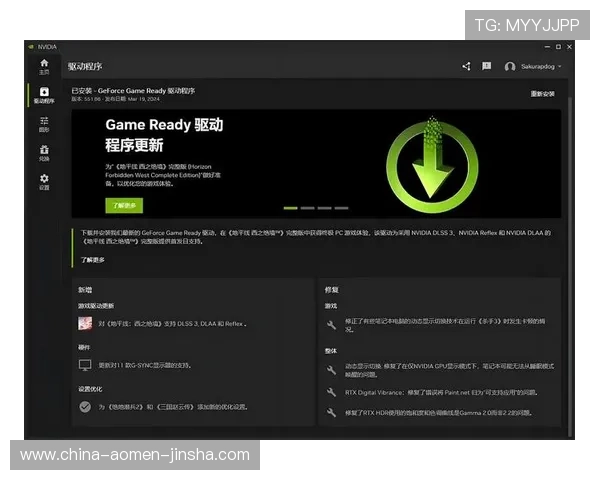Screen dimensions: 600x480
Task: Open the Redeem gift sidebar item
Action: point(44,153)
